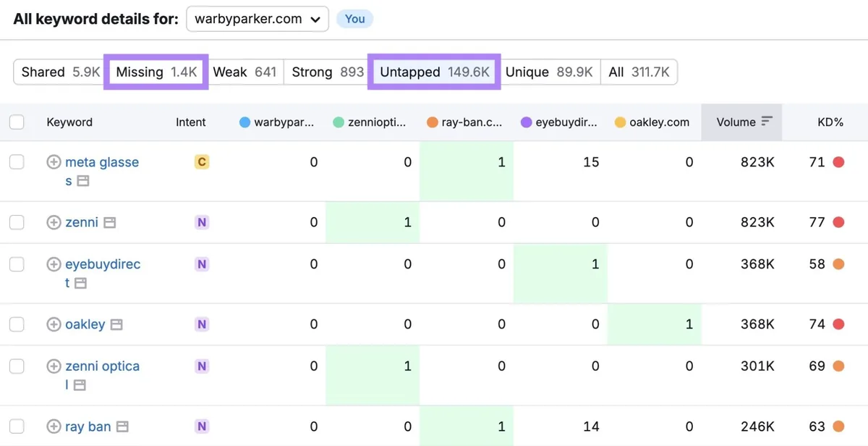Open the meta glasses keyword link

[x=102, y=172]
